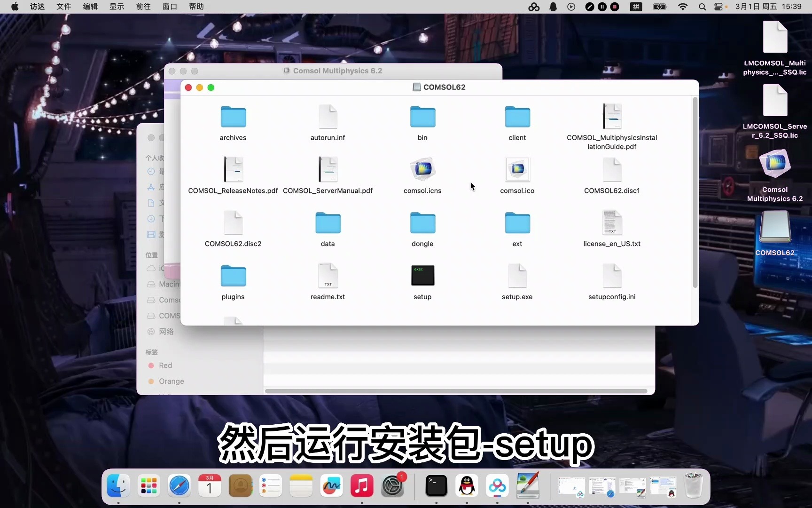Image resolution: width=812 pixels, height=508 pixels.
Task: Open Notes app in the Dock
Action: [x=301, y=486]
